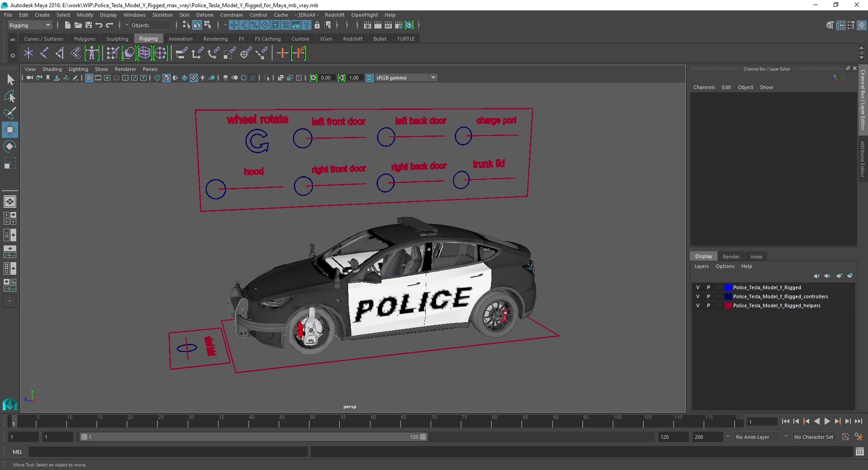Click the New Scene file icon

(x=67, y=25)
